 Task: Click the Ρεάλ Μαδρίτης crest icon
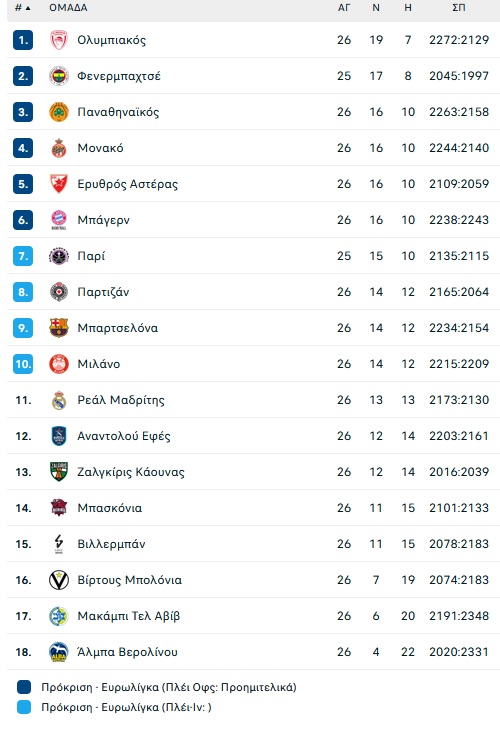click(59, 400)
